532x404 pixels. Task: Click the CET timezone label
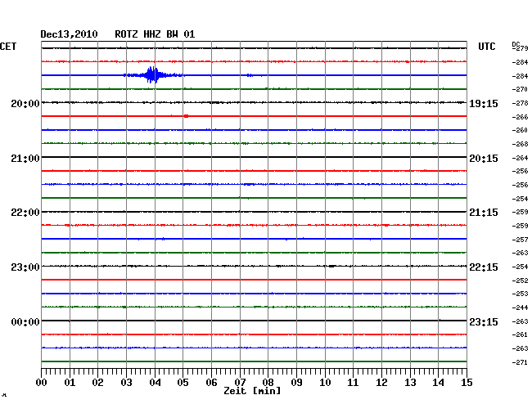tap(8, 47)
